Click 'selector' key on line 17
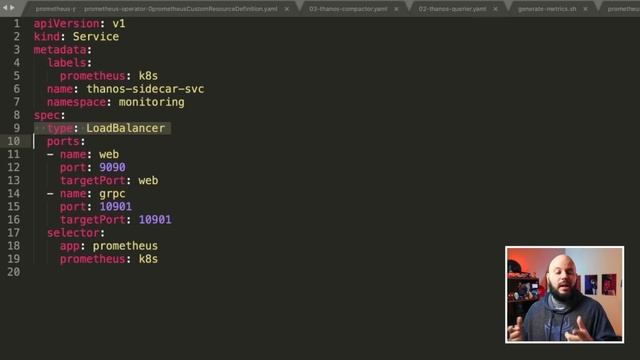 pyautogui.click(x=73, y=233)
